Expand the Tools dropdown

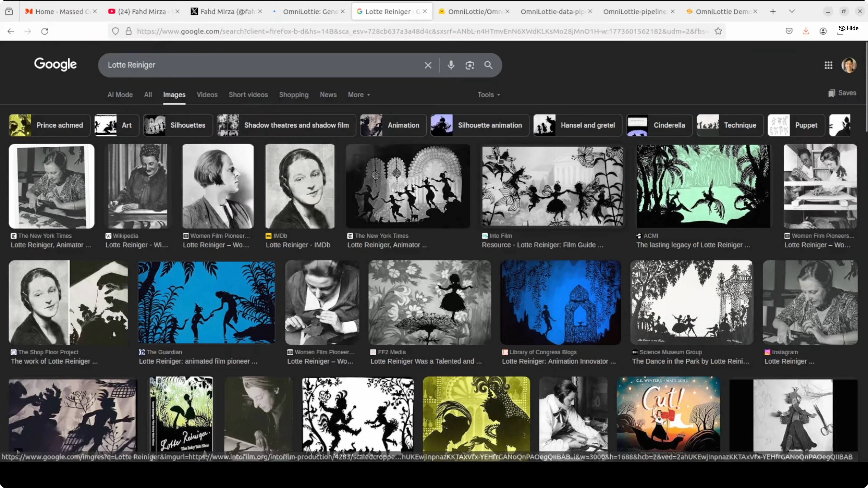click(x=488, y=95)
